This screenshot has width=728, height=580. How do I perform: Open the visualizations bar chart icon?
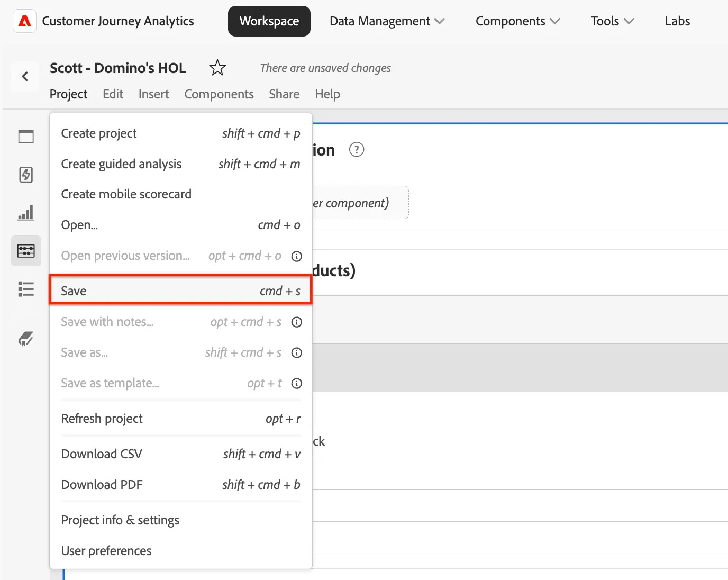[x=26, y=213]
